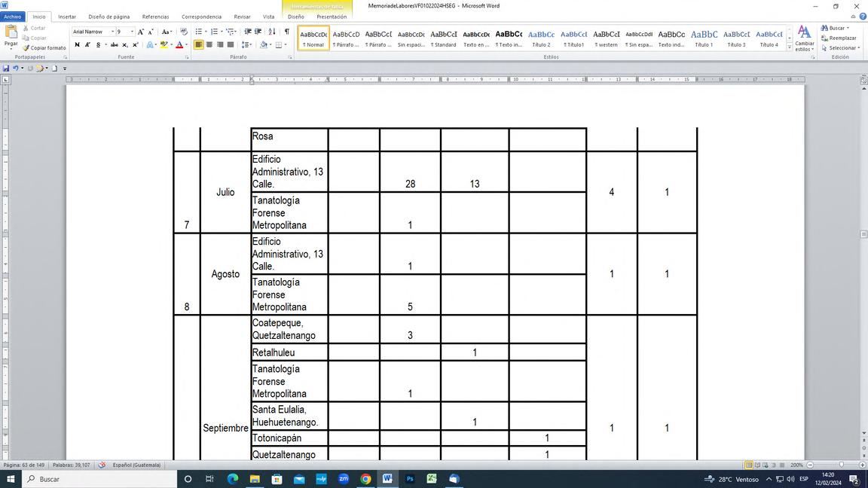Undo the last action
Screen dimensions: 868x488
[16, 68]
